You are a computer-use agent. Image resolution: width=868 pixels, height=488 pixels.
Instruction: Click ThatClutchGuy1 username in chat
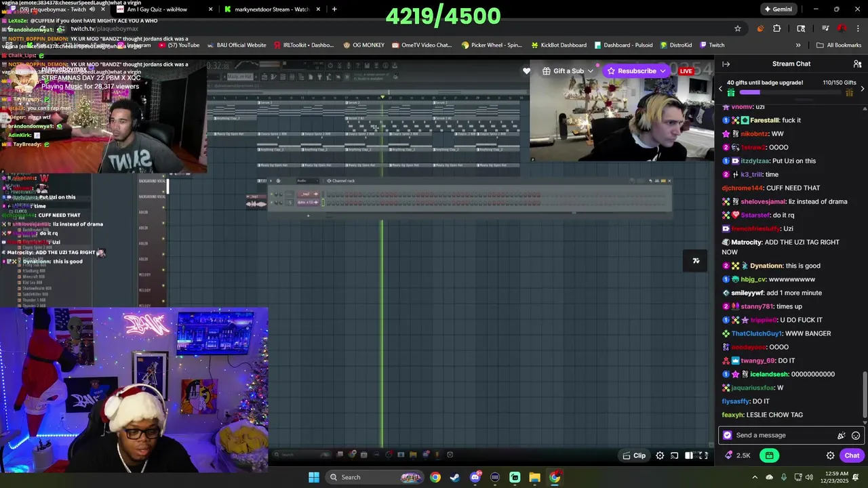(757, 333)
